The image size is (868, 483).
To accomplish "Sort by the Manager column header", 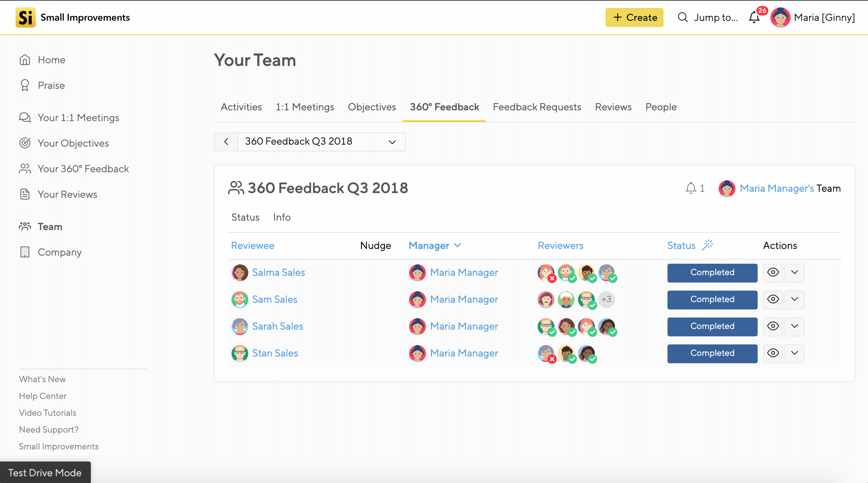I will pyautogui.click(x=435, y=246).
